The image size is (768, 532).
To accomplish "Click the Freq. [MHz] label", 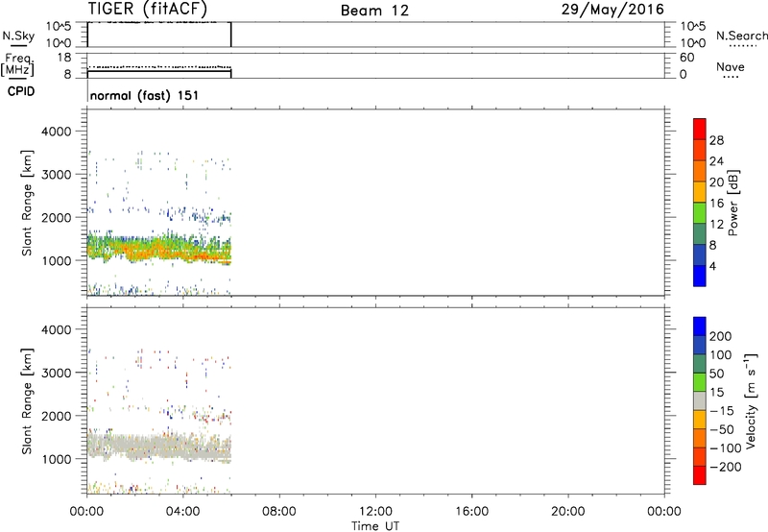I will pos(17,65).
